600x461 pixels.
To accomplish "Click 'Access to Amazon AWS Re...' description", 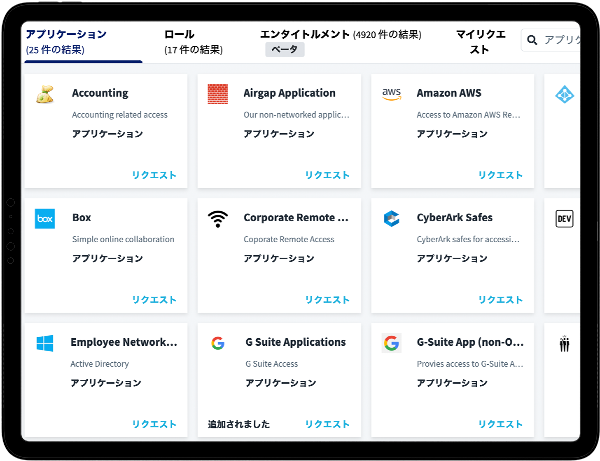I will pyautogui.click(x=468, y=115).
